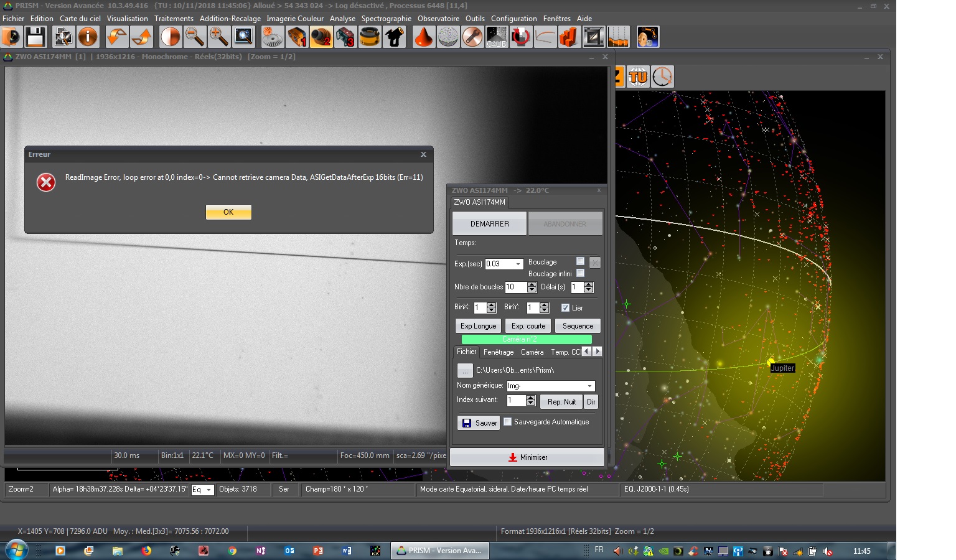Switch to the Fenêtrage tab
Image resolution: width=956 pixels, height=560 pixels.
(499, 352)
